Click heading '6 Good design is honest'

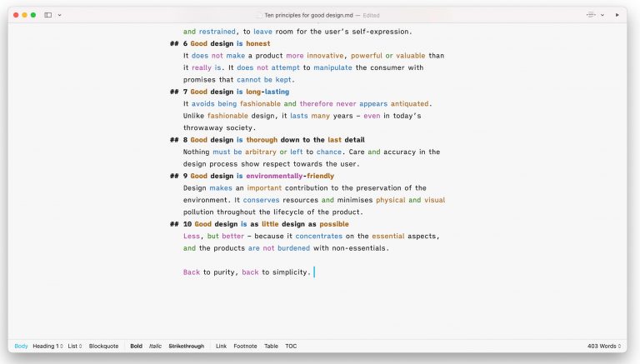227,43
